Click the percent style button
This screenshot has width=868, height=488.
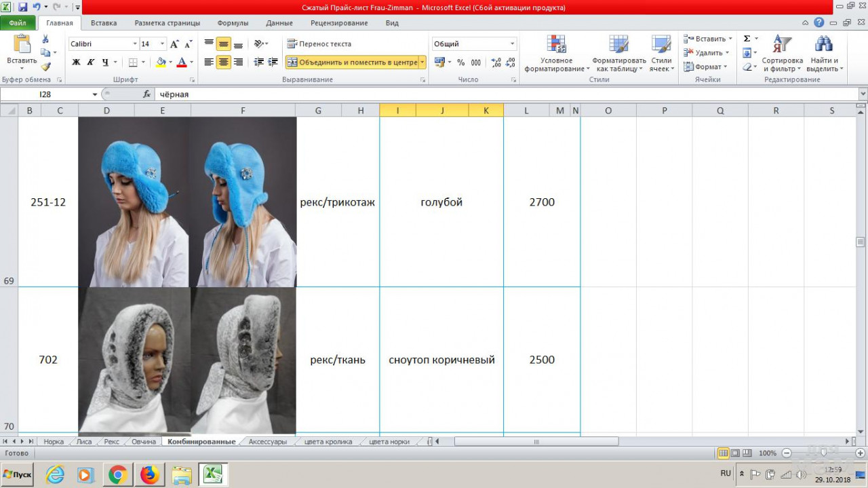461,62
